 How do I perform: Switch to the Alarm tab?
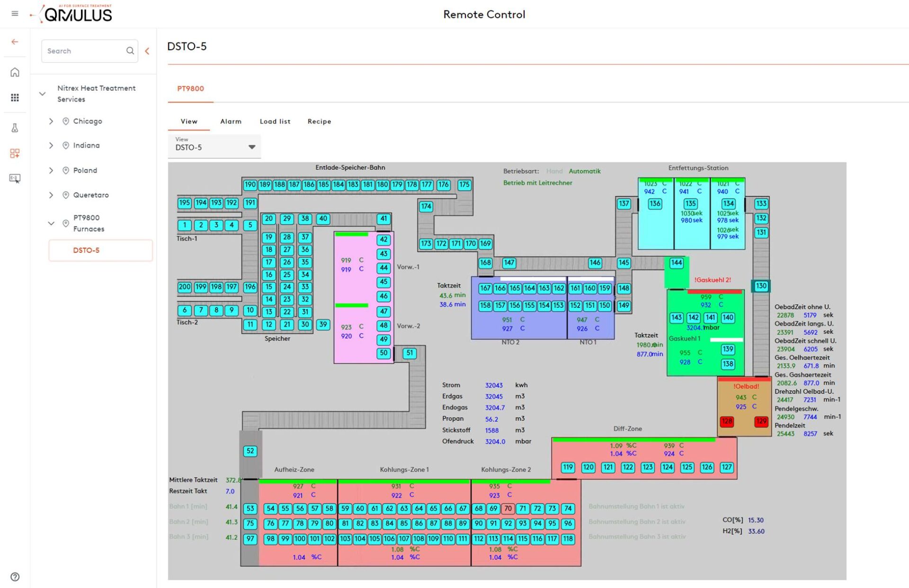231,122
